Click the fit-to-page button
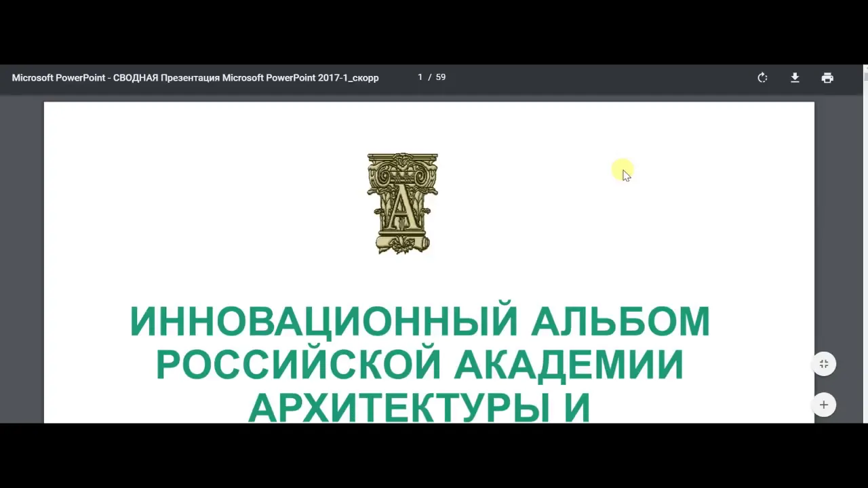 [824, 364]
